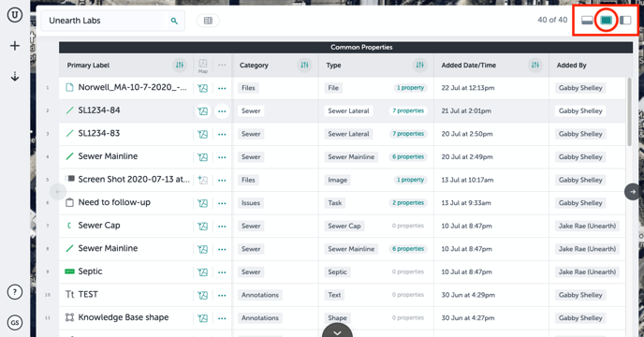Open the Knowledge Base shape item

pos(124,317)
